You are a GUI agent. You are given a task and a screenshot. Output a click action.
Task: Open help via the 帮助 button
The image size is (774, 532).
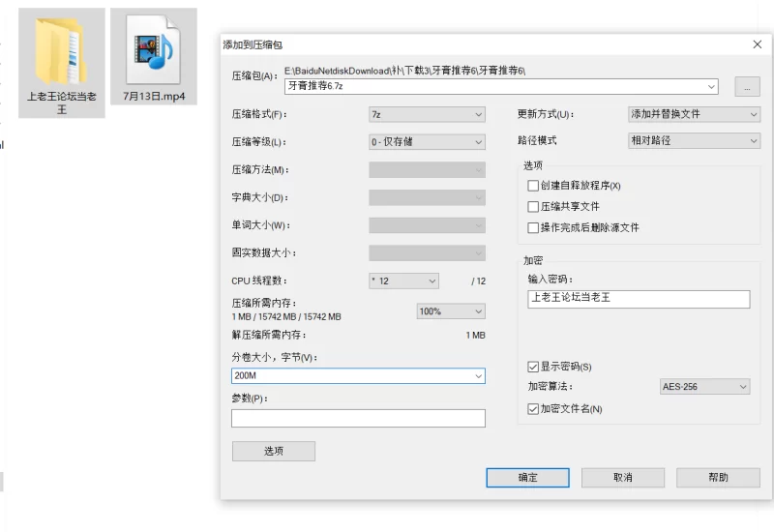pos(718,478)
